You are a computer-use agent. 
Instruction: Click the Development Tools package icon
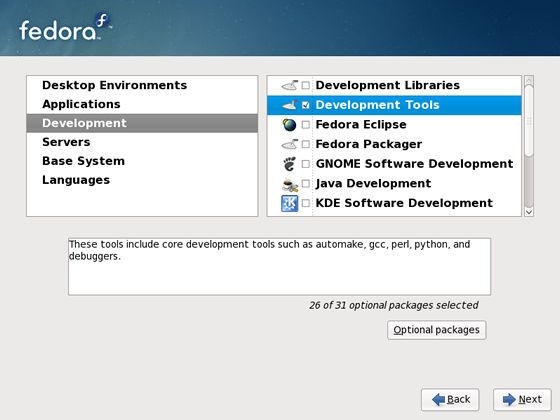[290, 105]
